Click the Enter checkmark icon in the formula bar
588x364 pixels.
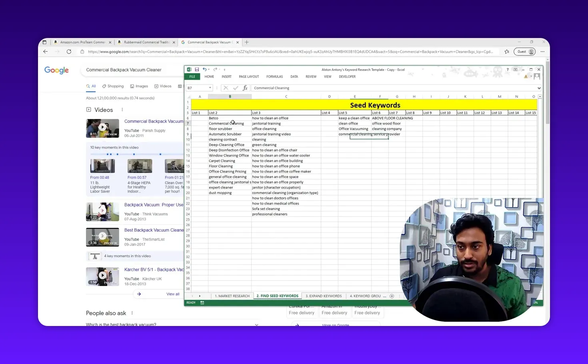point(236,88)
